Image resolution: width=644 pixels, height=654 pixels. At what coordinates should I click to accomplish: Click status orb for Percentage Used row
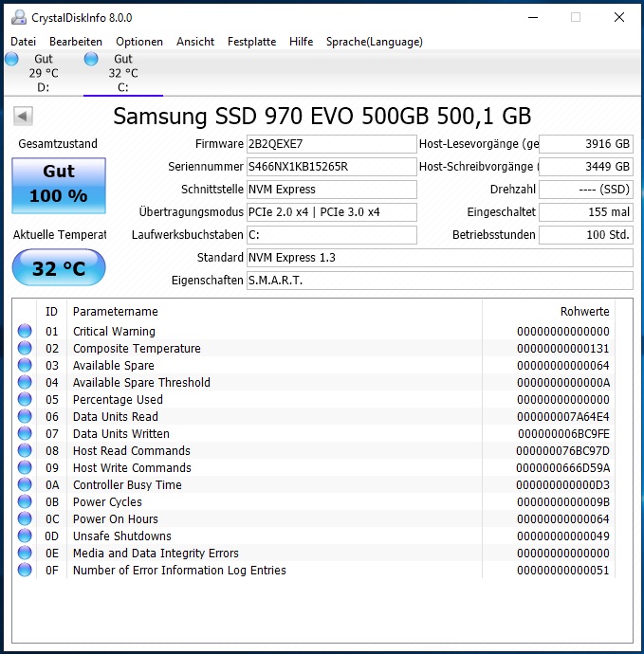(x=25, y=400)
